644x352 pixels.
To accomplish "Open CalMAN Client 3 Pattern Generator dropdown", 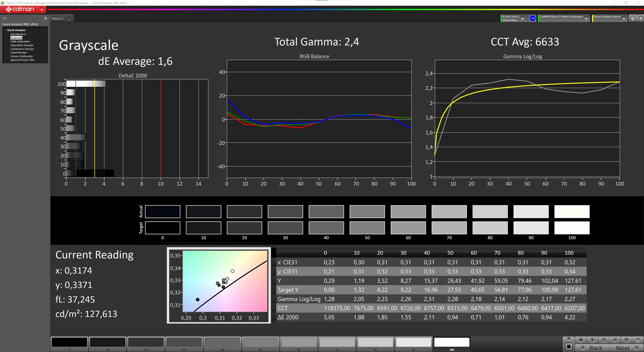I will pyautogui.click(x=586, y=18).
